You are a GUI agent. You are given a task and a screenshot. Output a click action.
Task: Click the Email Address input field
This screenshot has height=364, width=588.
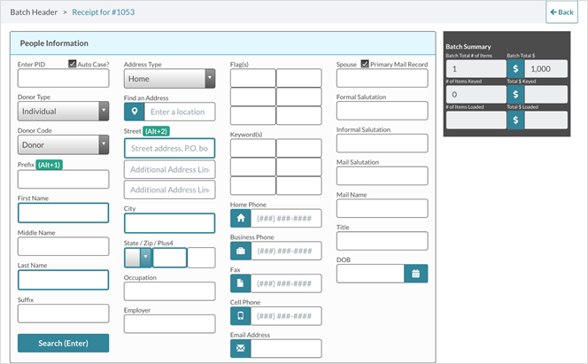[286, 349]
